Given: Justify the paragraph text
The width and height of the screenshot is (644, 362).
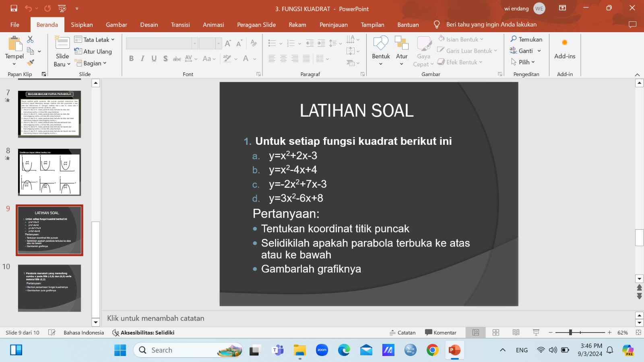Looking at the screenshot, I should pos(306,59).
